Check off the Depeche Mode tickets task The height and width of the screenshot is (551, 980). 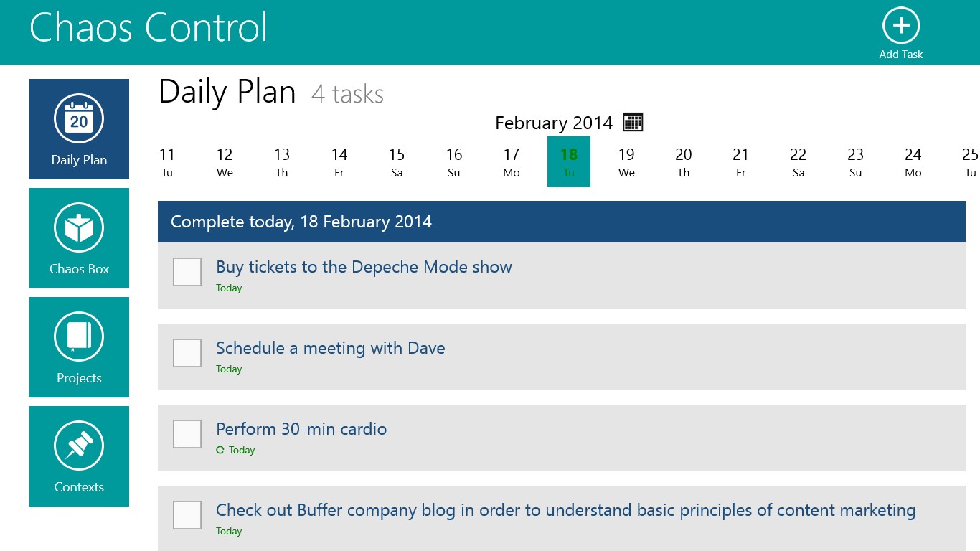point(187,273)
